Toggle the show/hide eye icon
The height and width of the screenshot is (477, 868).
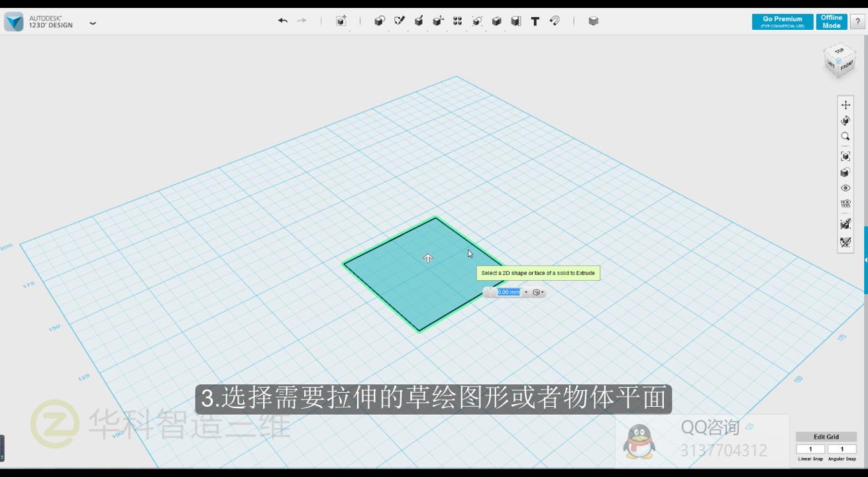845,188
